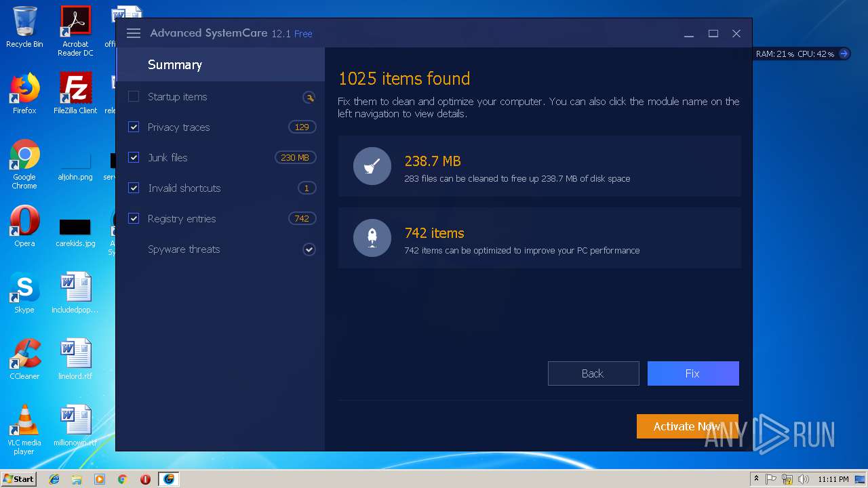Screen dimensions: 868x488
Task: Open Recycle Bin desktop icon
Action: point(24,27)
